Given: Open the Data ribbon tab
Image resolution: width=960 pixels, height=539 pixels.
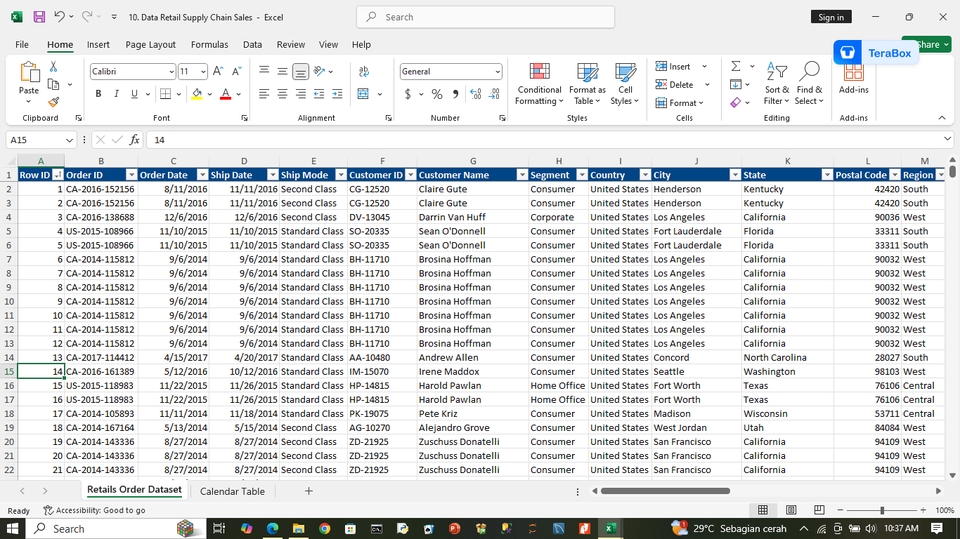Looking at the screenshot, I should [252, 45].
